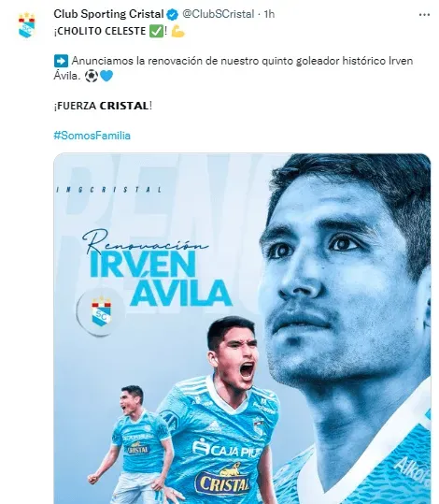The height and width of the screenshot is (504, 439).
Task: Open the Irven Ávila renewal image at the close-up face
Action: [x=346, y=273]
